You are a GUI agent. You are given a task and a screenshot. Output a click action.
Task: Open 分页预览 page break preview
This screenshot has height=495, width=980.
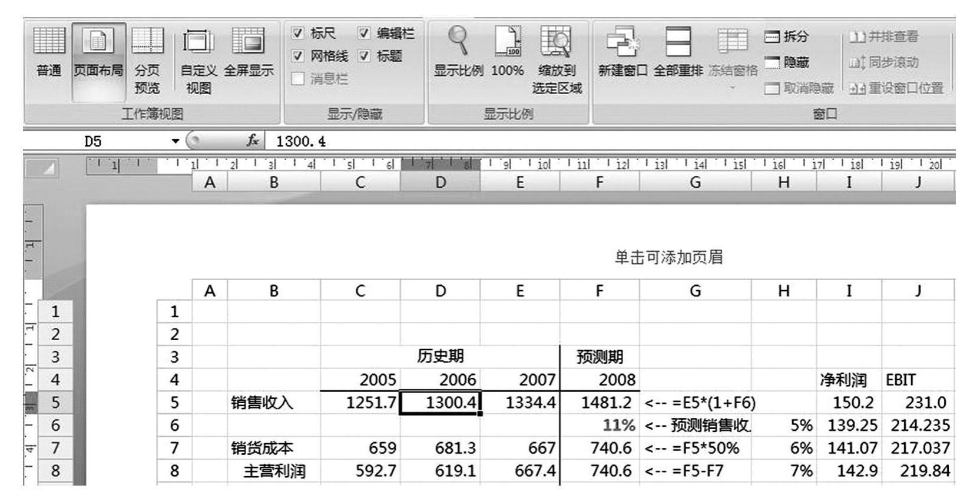pyautogui.click(x=147, y=62)
